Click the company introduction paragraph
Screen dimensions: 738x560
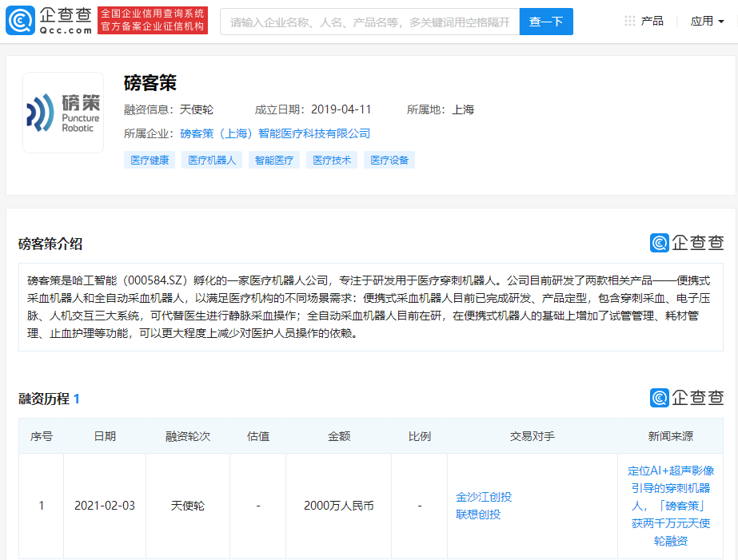click(371, 307)
